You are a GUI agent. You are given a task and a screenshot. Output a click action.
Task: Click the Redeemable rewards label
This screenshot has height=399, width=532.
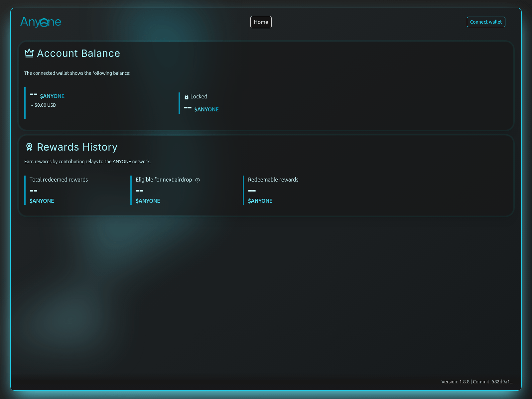[273, 180]
